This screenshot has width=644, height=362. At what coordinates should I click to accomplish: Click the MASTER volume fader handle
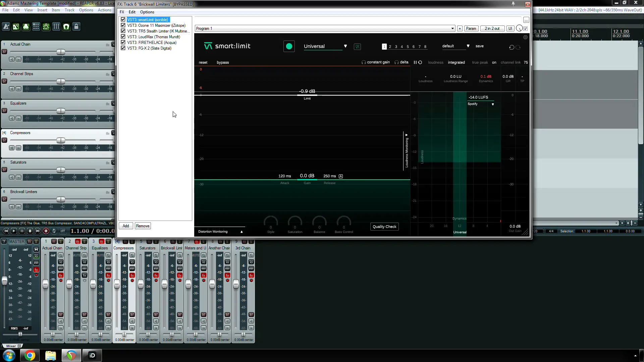pyautogui.click(x=4, y=281)
